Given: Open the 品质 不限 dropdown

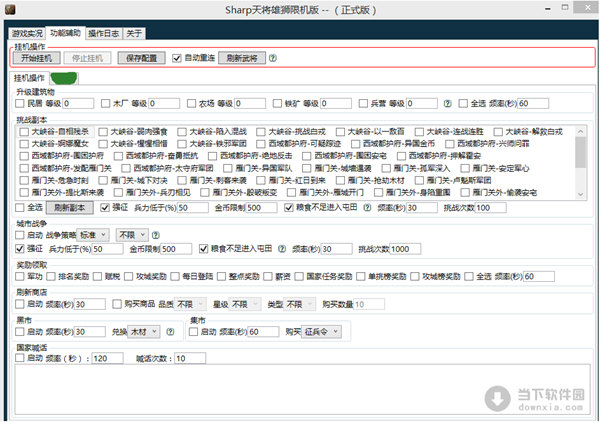Looking at the screenshot, I should coord(190,304).
